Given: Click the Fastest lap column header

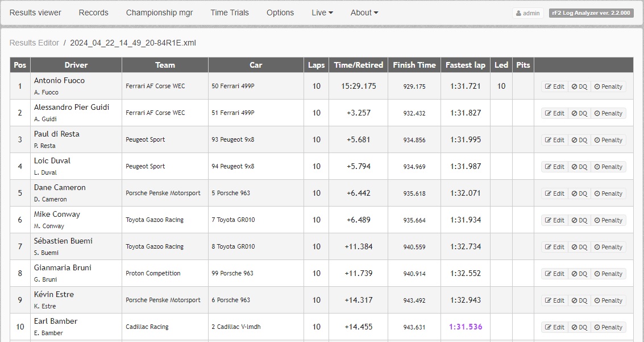Looking at the screenshot, I should (x=466, y=65).
